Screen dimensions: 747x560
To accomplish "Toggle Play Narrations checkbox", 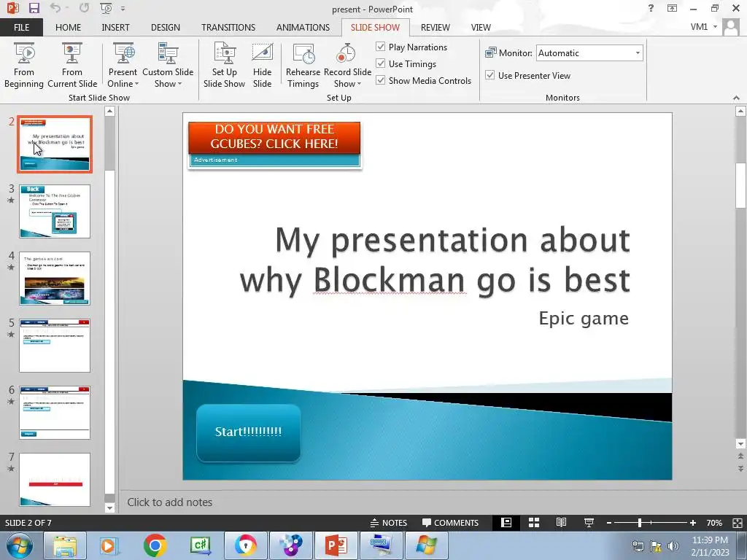I will [381, 47].
